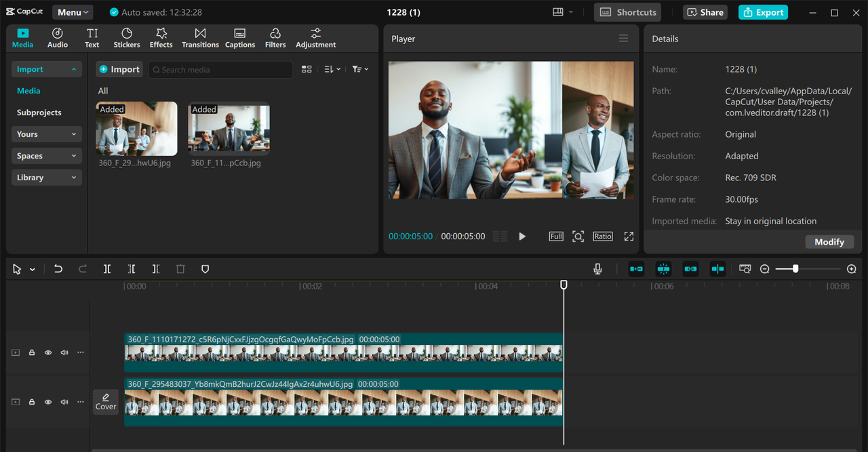Mute the top track's audio

(x=64, y=352)
